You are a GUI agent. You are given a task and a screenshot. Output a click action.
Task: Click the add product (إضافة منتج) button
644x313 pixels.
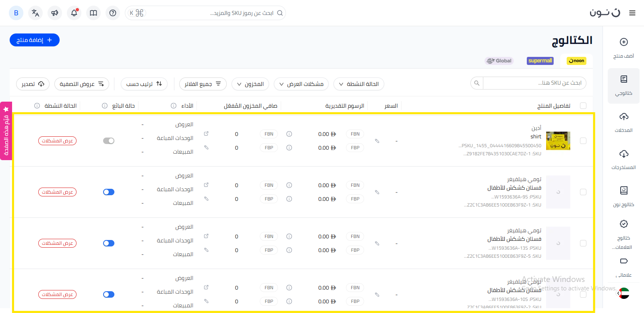35,40
